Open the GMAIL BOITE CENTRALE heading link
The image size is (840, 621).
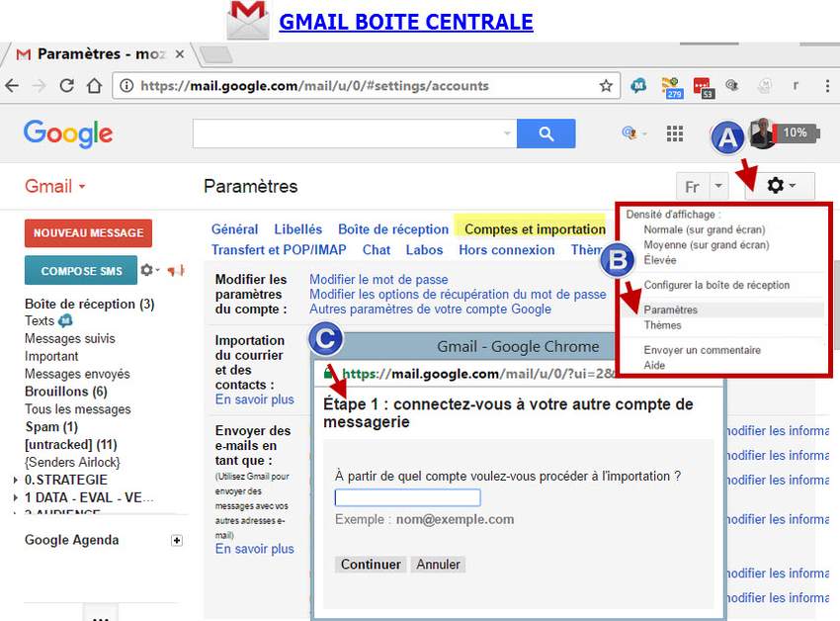pyautogui.click(x=406, y=22)
